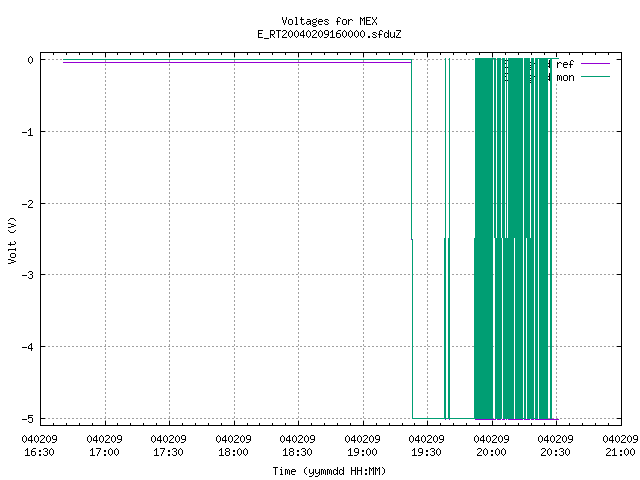Click the 'mon' legend label
The image size is (640, 480).
point(565,77)
